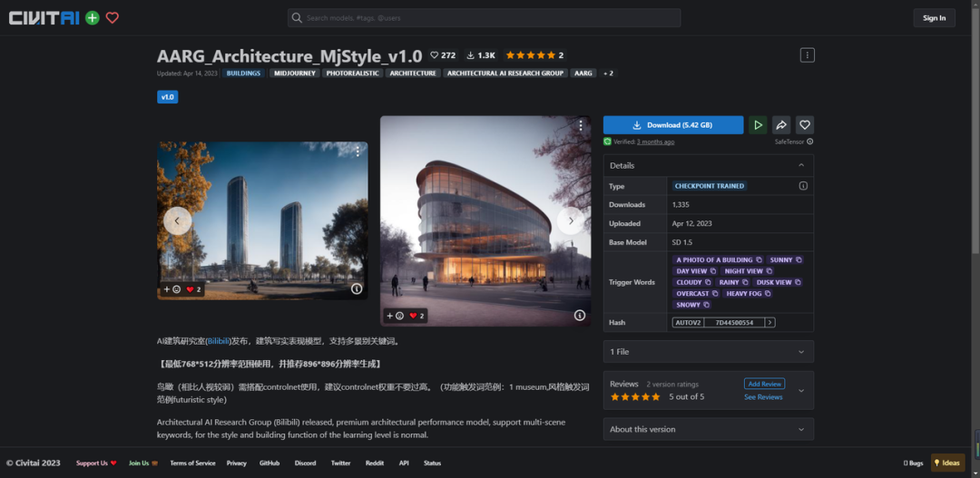Image resolution: width=980 pixels, height=478 pixels.
Task: Copy the SUNNY trigger word
Action: (x=799, y=260)
